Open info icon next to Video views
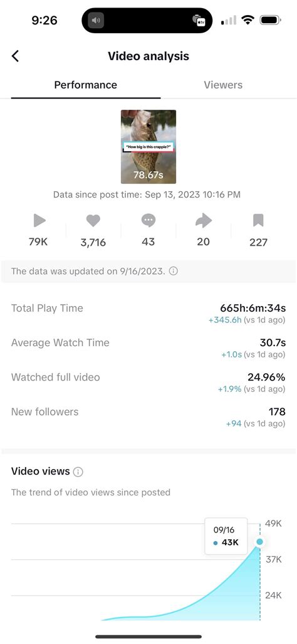 (x=78, y=472)
